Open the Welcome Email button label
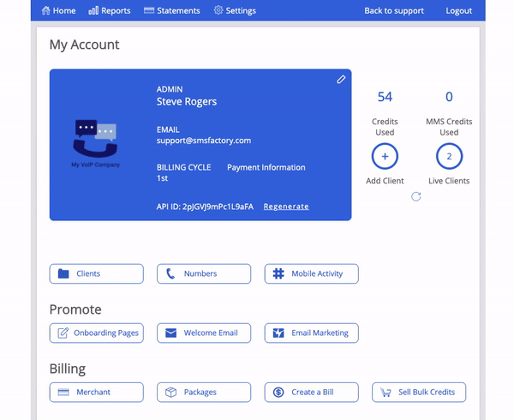 pyautogui.click(x=211, y=333)
